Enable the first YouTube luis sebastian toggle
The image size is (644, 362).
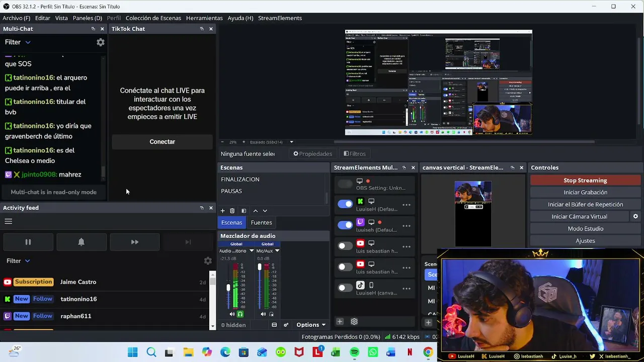coord(345,246)
